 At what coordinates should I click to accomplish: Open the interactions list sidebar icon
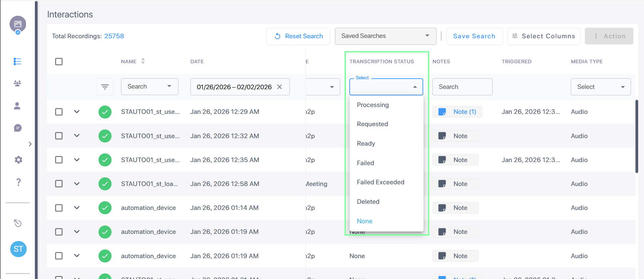click(17, 61)
